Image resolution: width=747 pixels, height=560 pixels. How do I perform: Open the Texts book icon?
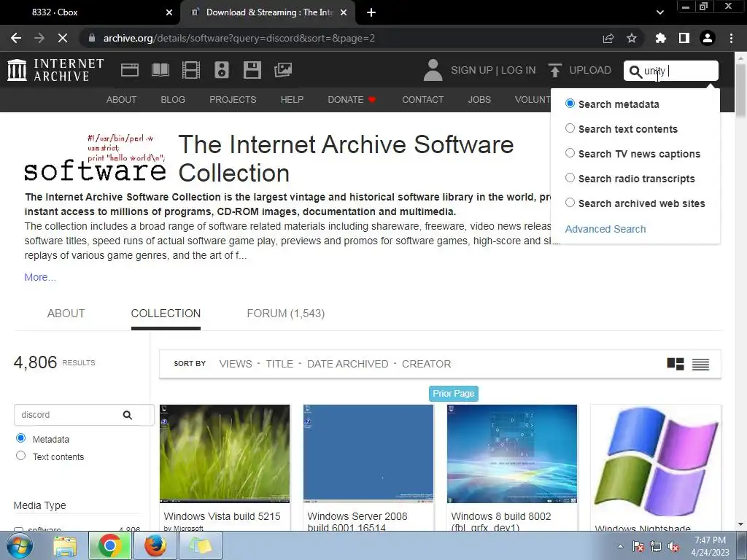coord(160,70)
